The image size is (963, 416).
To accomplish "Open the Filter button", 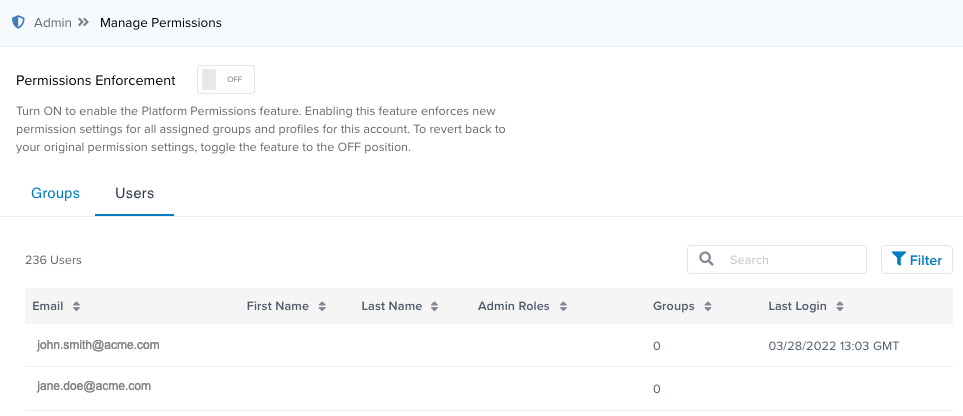I will (x=916, y=260).
